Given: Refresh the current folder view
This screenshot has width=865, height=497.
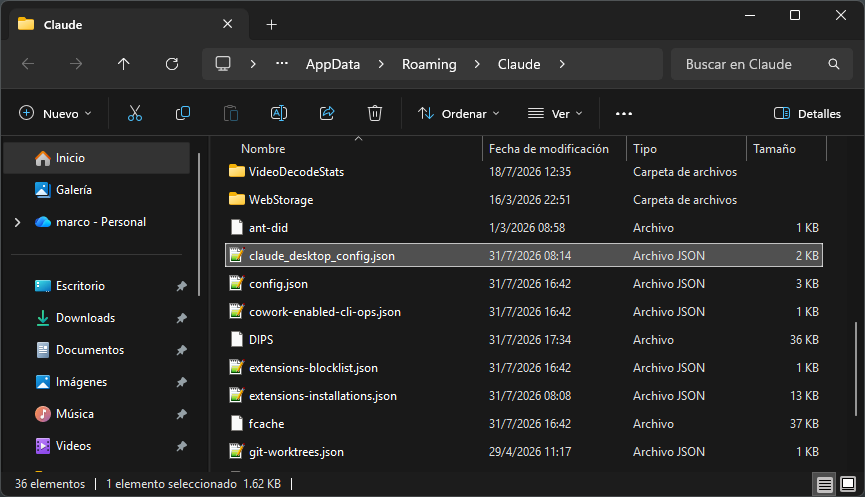Looking at the screenshot, I should (x=172, y=64).
